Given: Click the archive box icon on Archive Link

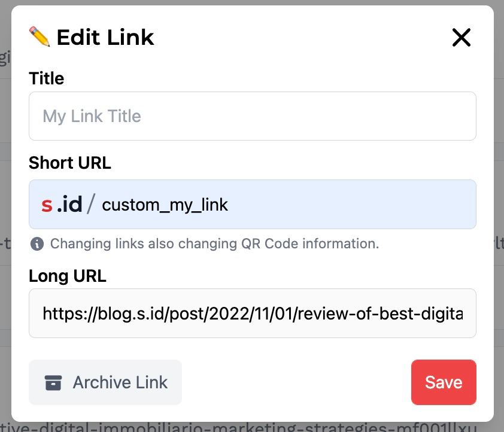Looking at the screenshot, I should 53,382.
